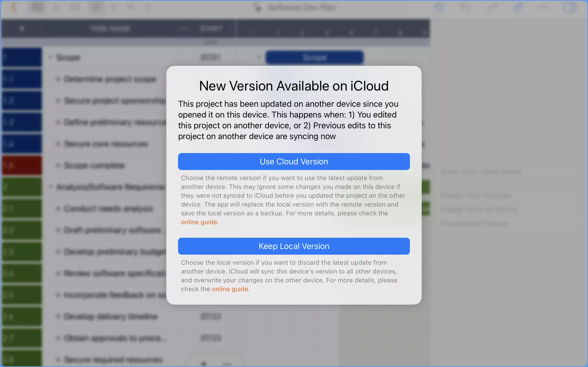Open the cloud sync icon top right
588x367 pixels.
(x=440, y=7)
